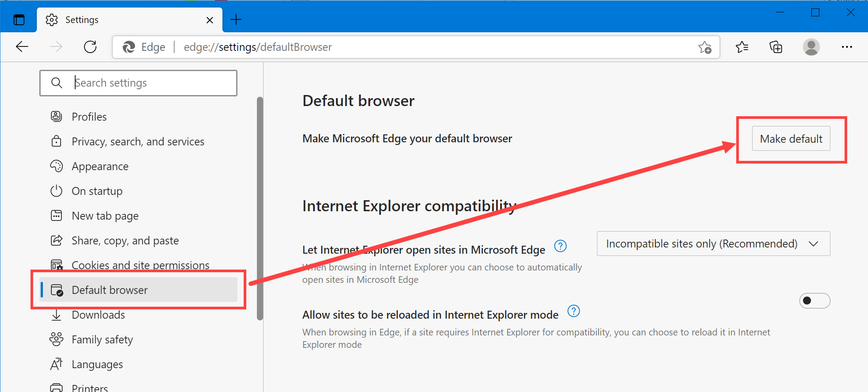Open Profiles settings section
This screenshot has width=868, height=392.
coord(89,117)
